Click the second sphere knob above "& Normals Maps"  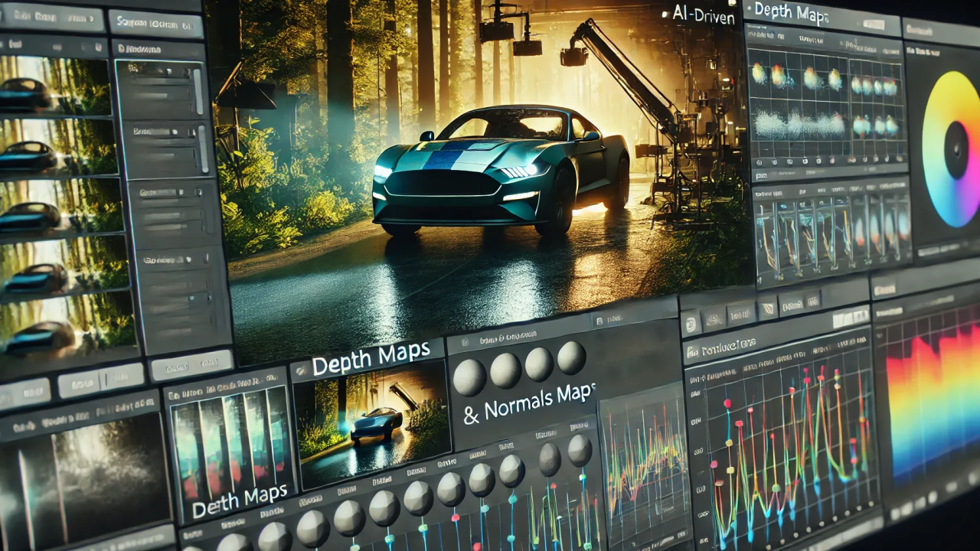pos(505,370)
